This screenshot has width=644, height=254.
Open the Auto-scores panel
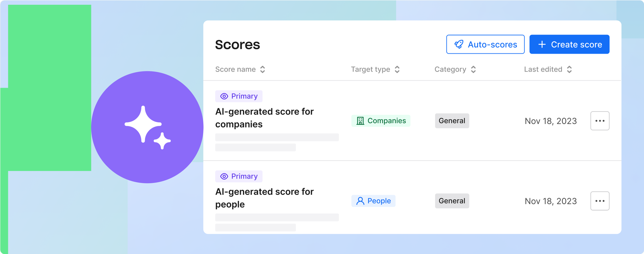pyautogui.click(x=485, y=44)
